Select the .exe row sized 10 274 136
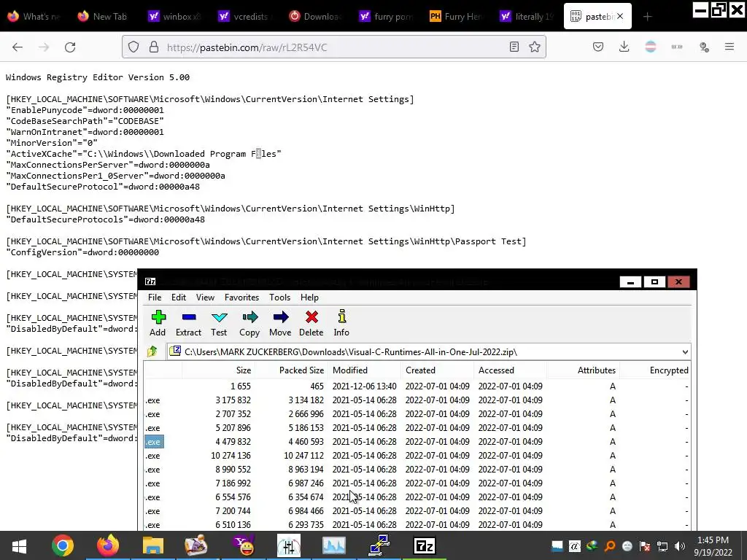747x560 pixels. (417, 455)
